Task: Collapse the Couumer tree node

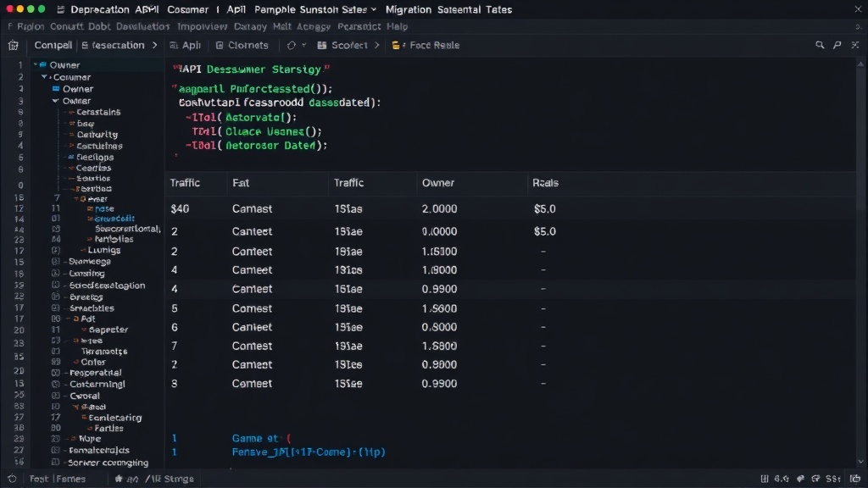Action: click(44, 77)
